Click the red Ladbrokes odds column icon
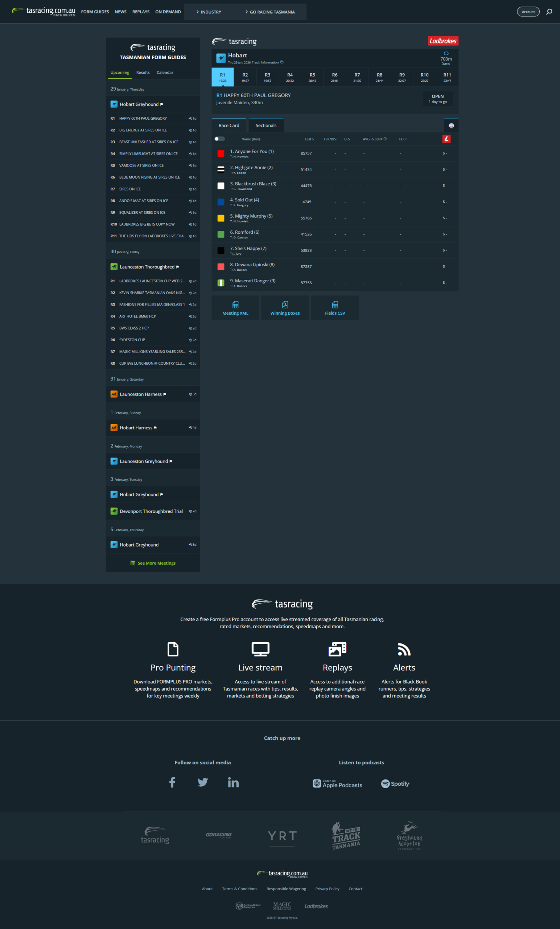560x929 pixels. point(446,139)
